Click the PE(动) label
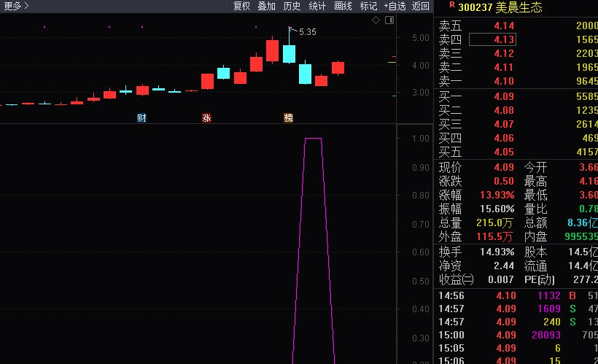598x364 pixels. (x=539, y=279)
